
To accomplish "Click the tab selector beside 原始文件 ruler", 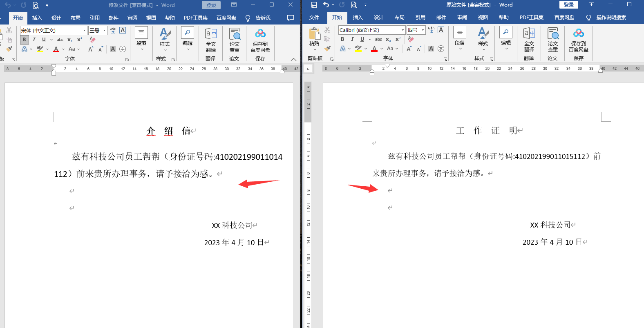I will tap(308, 69).
